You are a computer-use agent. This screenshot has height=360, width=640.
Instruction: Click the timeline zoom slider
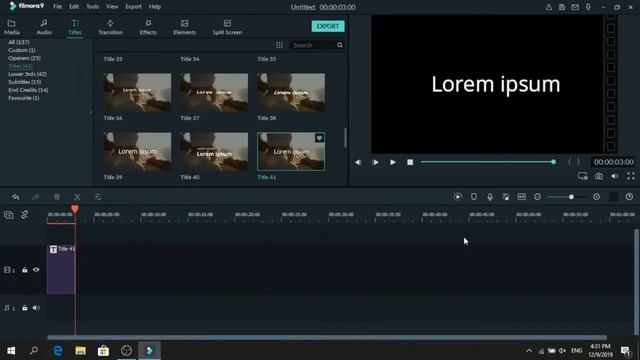click(x=567, y=197)
